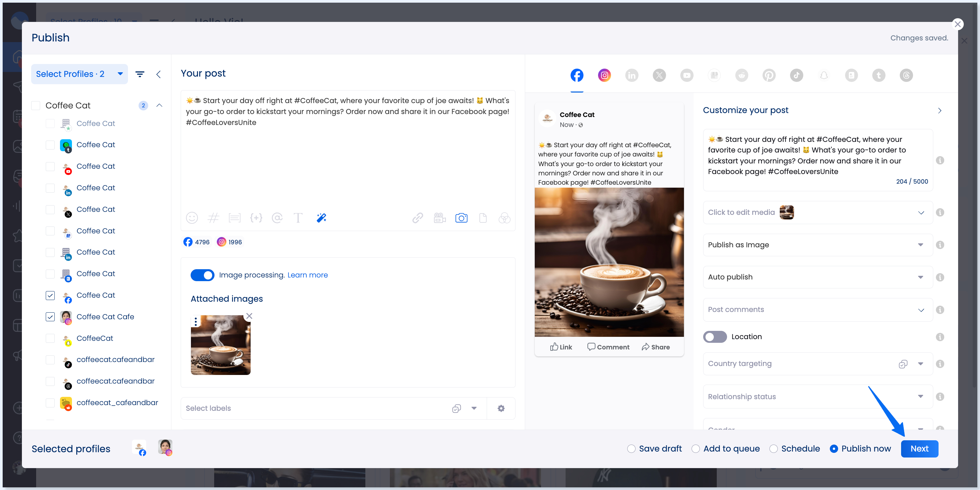Open the Learn more link

(307, 275)
